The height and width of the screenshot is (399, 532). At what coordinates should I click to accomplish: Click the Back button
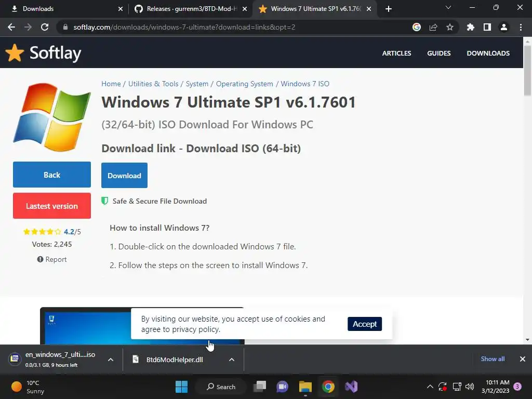tap(52, 175)
